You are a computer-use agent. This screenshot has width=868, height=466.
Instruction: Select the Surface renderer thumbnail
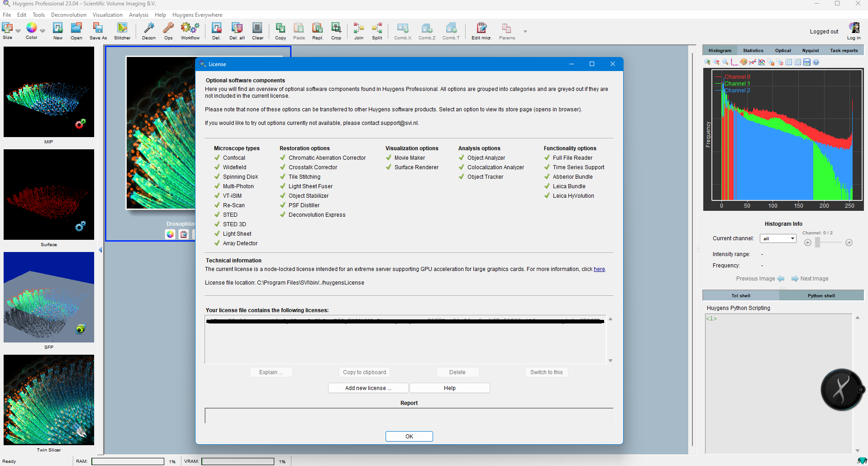49,195
